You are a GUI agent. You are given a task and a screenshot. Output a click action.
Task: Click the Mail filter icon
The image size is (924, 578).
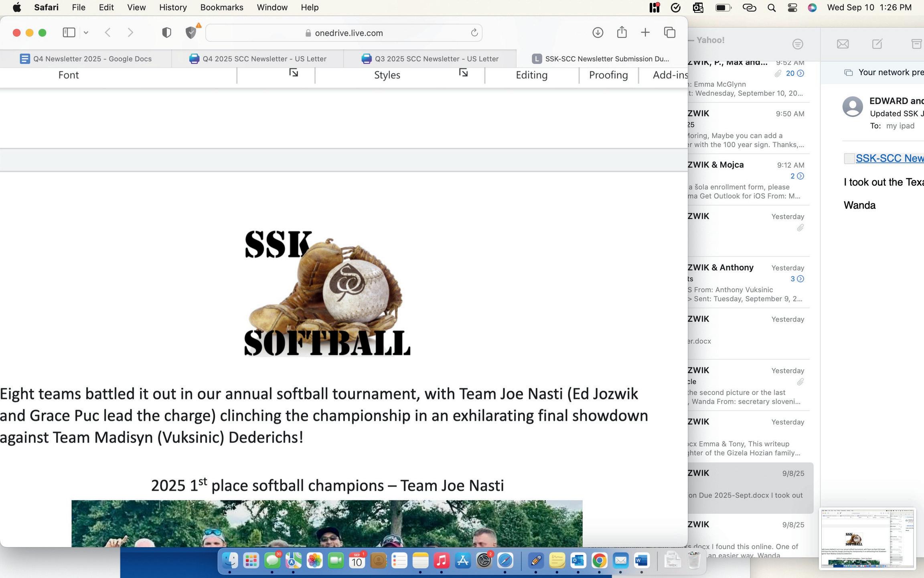[797, 44]
